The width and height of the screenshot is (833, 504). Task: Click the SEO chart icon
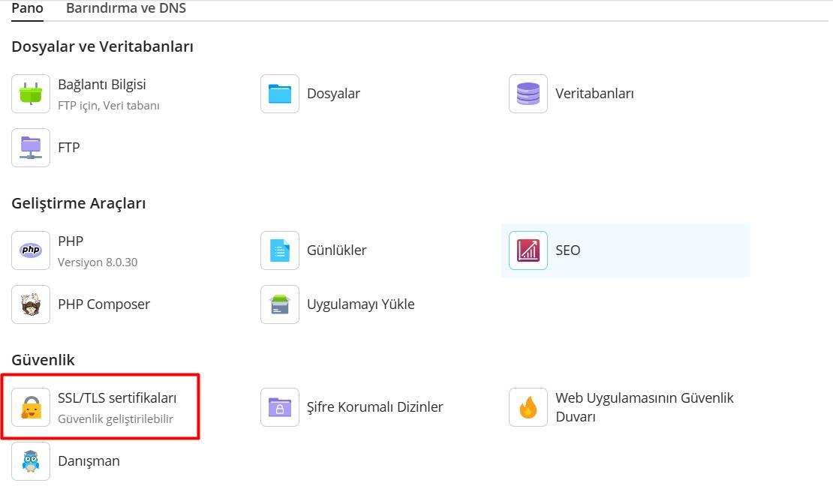(528, 250)
